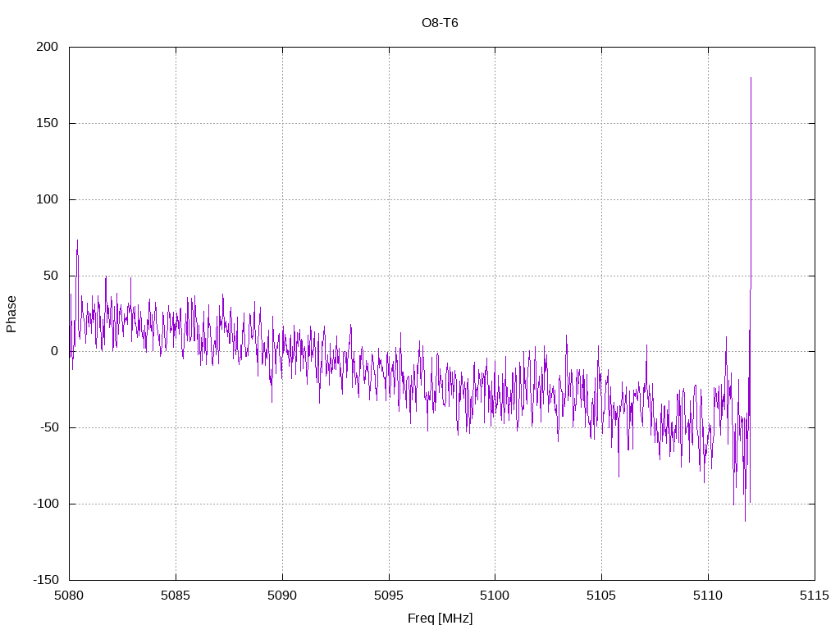840x630 pixels.
Task: Click the x-axis tick label 5110
Action: (708, 596)
